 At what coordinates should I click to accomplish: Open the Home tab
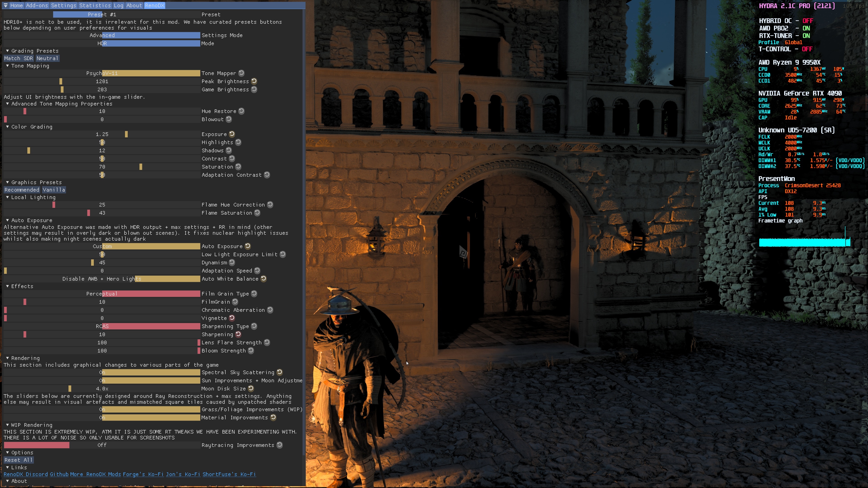pyautogui.click(x=17, y=5)
